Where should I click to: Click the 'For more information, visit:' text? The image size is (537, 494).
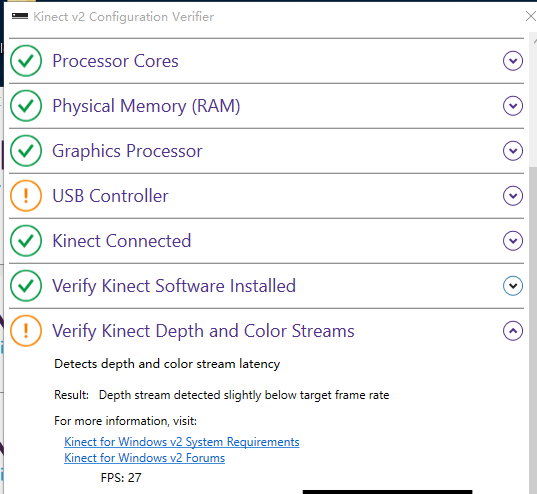(126, 421)
